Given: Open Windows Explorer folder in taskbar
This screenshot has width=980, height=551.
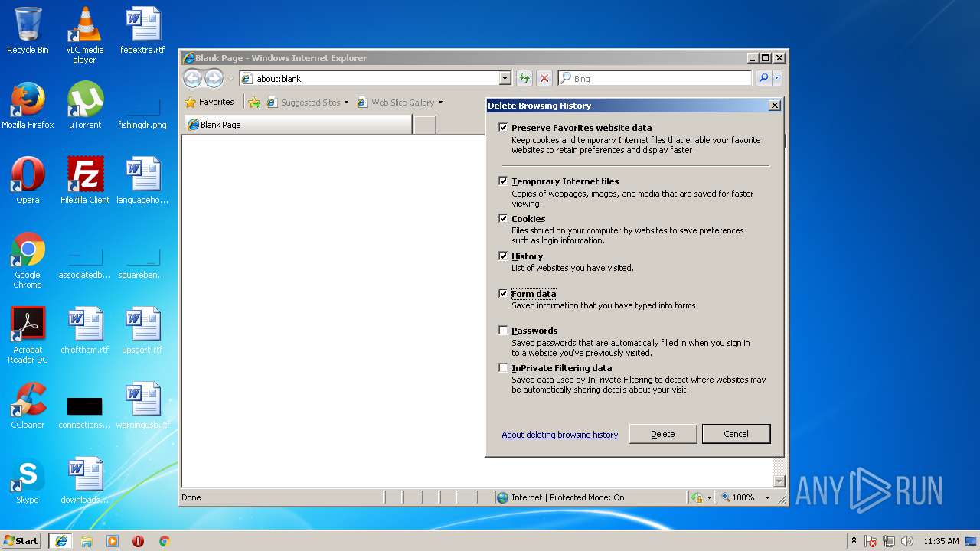Looking at the screenshot, I should tap(87, 541).
